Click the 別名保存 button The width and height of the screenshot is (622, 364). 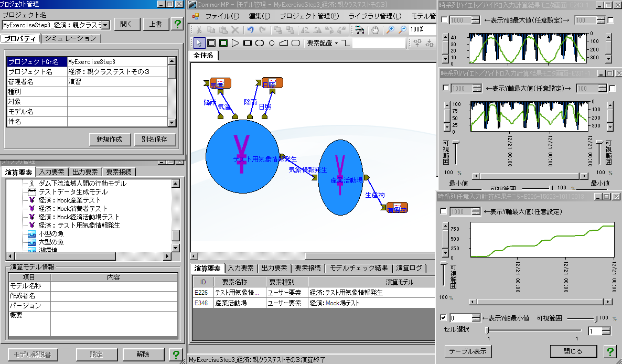click(x=154, y=140)
